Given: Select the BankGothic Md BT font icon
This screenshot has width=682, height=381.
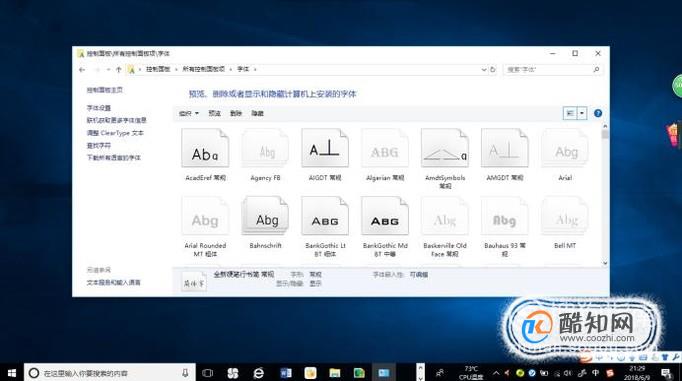Looking at the screenshot, I should pyautogui.click(x=385, y=216).
